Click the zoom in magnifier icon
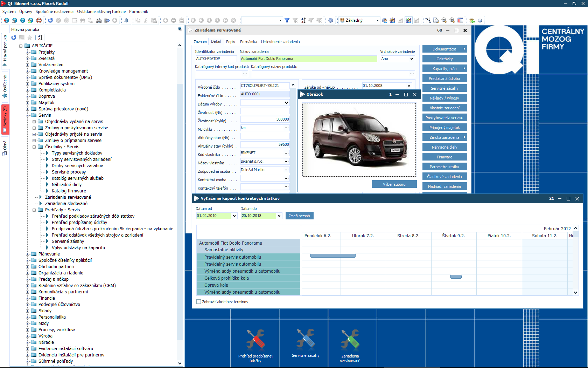Screen dimensions: 588x368 452,20
